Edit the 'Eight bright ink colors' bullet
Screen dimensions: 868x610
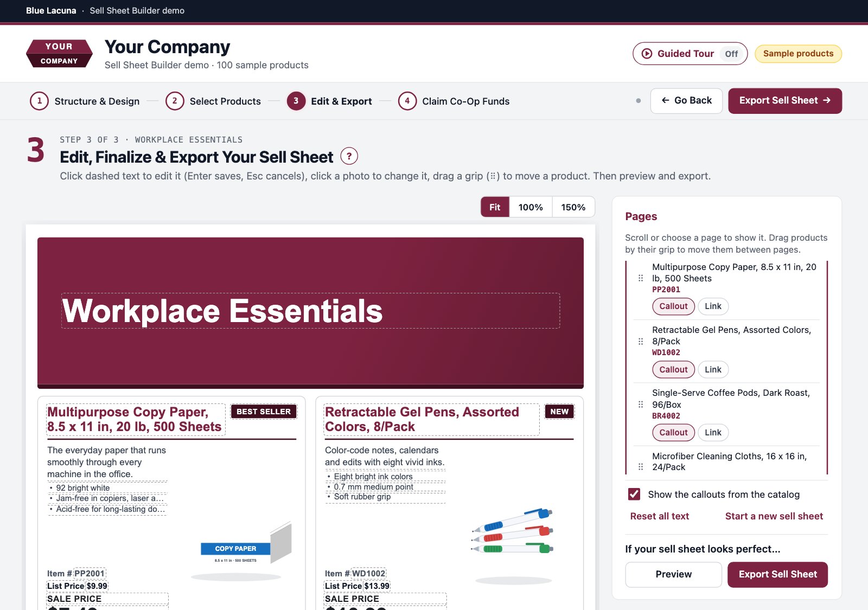pos(385,477)
